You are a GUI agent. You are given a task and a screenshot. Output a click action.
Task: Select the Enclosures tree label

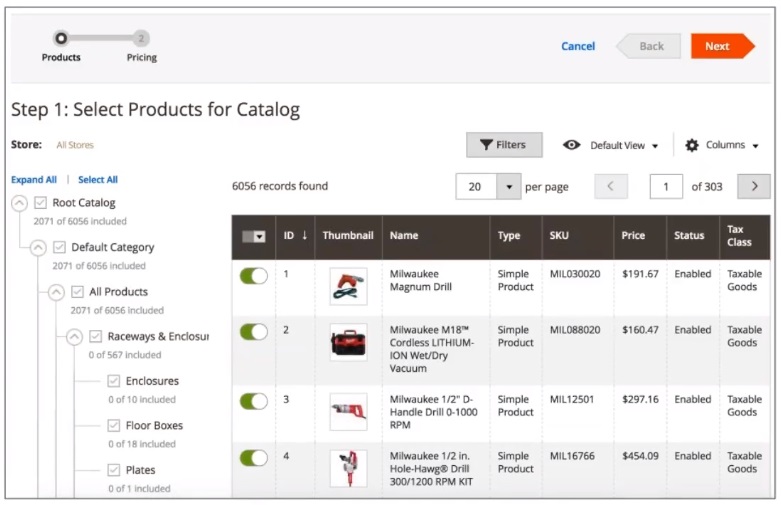click(152, 381)
